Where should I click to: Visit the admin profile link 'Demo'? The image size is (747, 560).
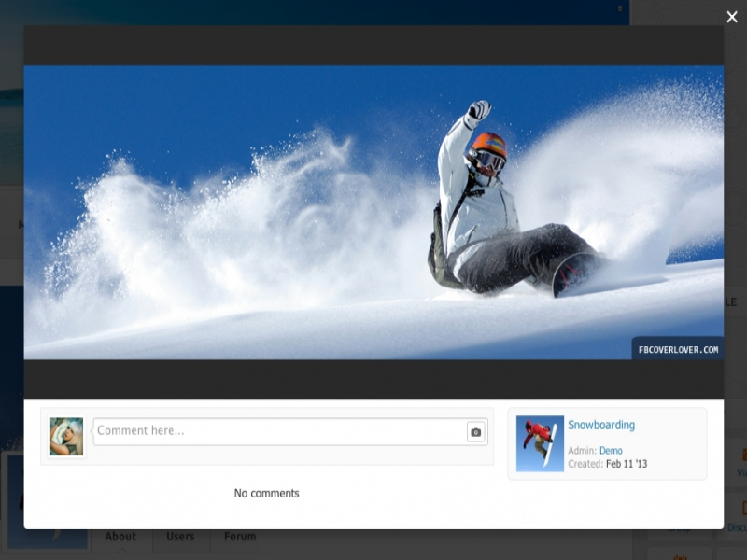pos(611,451)
